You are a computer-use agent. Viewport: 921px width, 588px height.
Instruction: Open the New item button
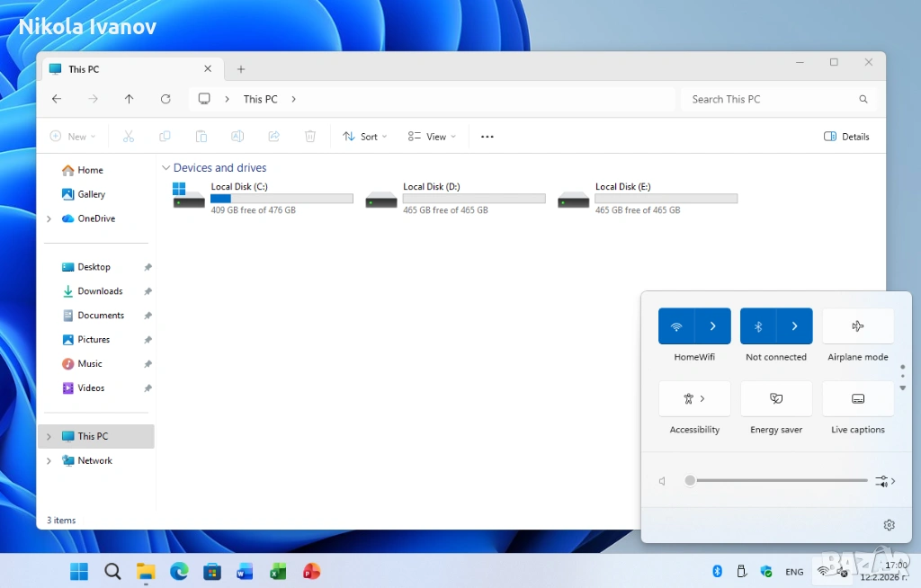(72, 137)
